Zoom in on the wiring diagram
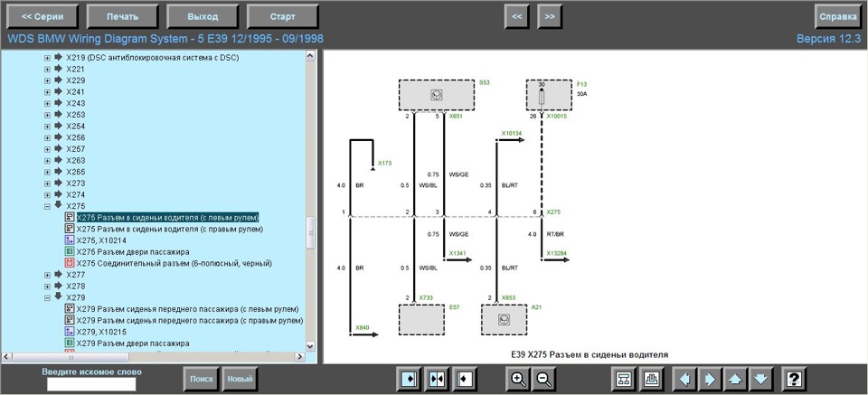This screenshot has height=395, width=868. point(518,380)
